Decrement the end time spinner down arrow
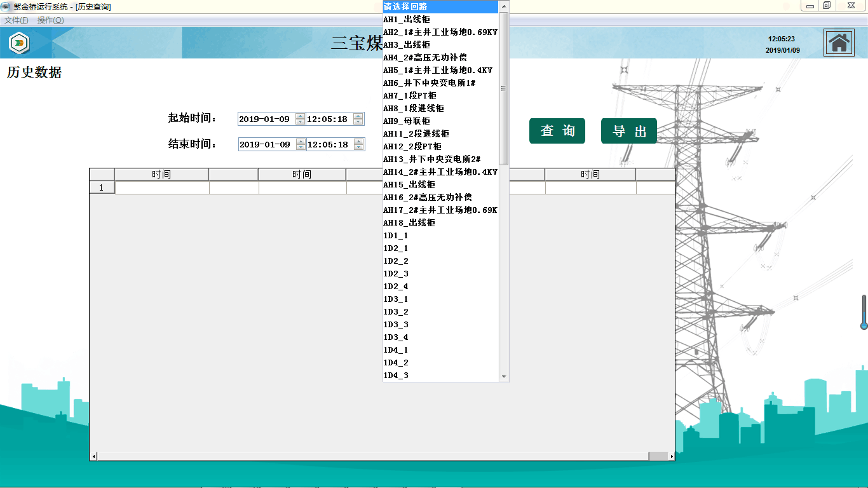This screenshot has width=868, height=488. (x=358, y=147)
